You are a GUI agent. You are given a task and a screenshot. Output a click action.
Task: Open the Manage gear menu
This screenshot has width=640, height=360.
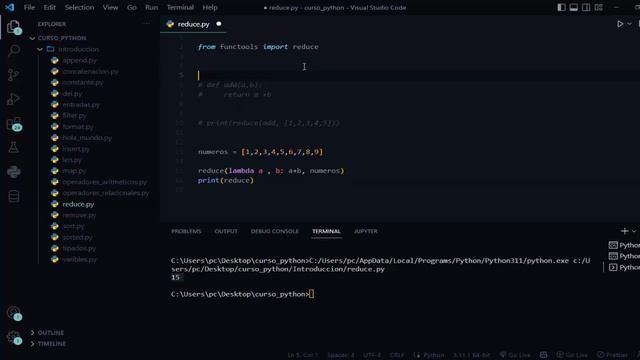click(x=13, y=338)
